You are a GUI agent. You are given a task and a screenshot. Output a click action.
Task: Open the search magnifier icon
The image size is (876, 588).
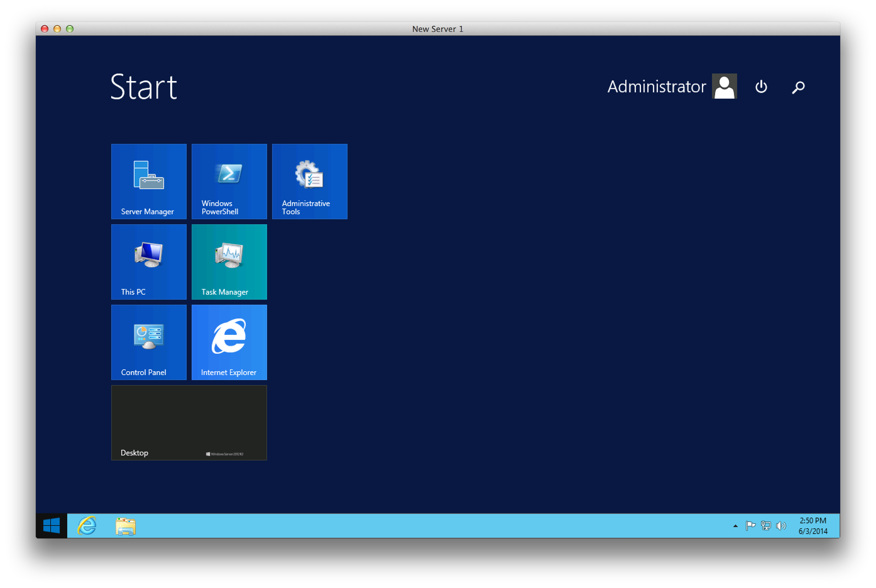(x=798, y=87)
